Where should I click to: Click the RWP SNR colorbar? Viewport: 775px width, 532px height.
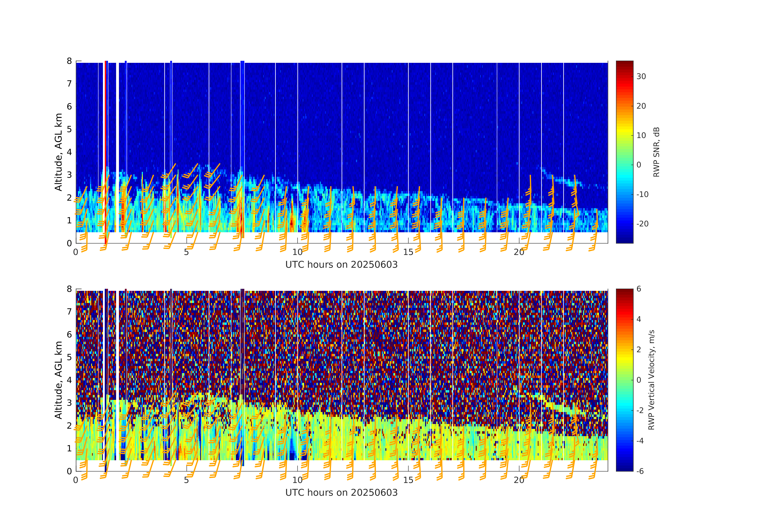coord(624,152)
